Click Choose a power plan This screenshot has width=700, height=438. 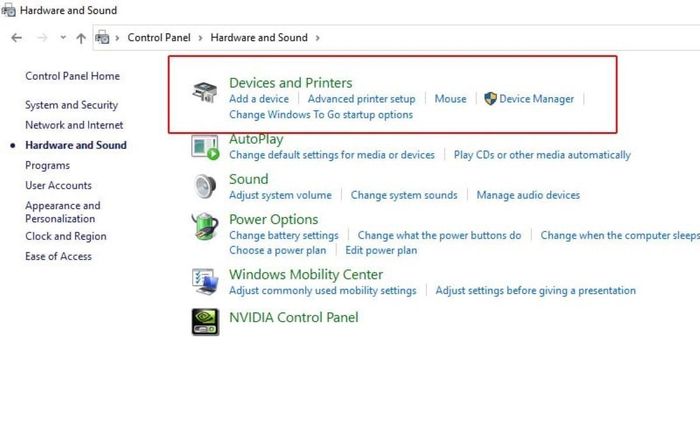[x=278, y=250]
